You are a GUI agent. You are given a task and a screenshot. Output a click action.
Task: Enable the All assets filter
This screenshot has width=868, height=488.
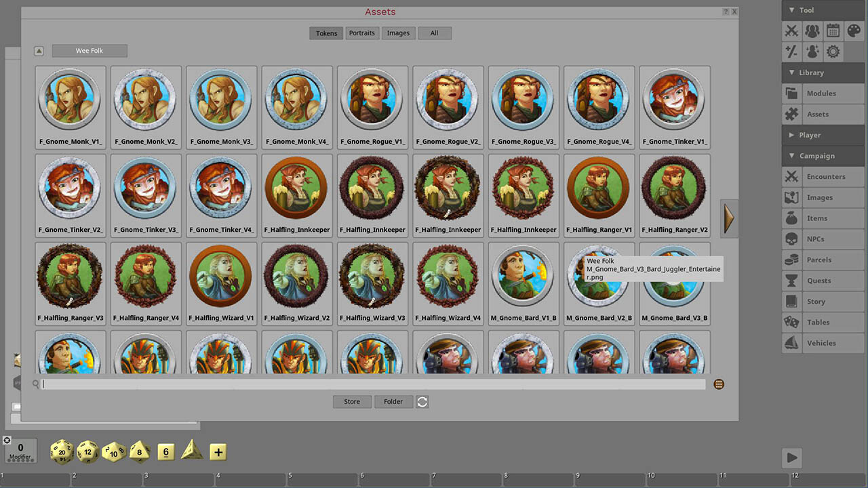pos(434,33)
